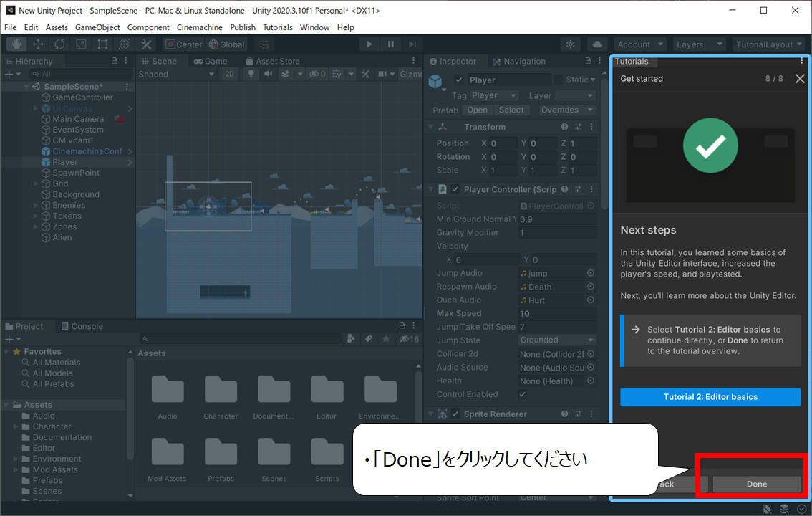Open the TutorialLayout layout dropdown

tap(769, 44)
